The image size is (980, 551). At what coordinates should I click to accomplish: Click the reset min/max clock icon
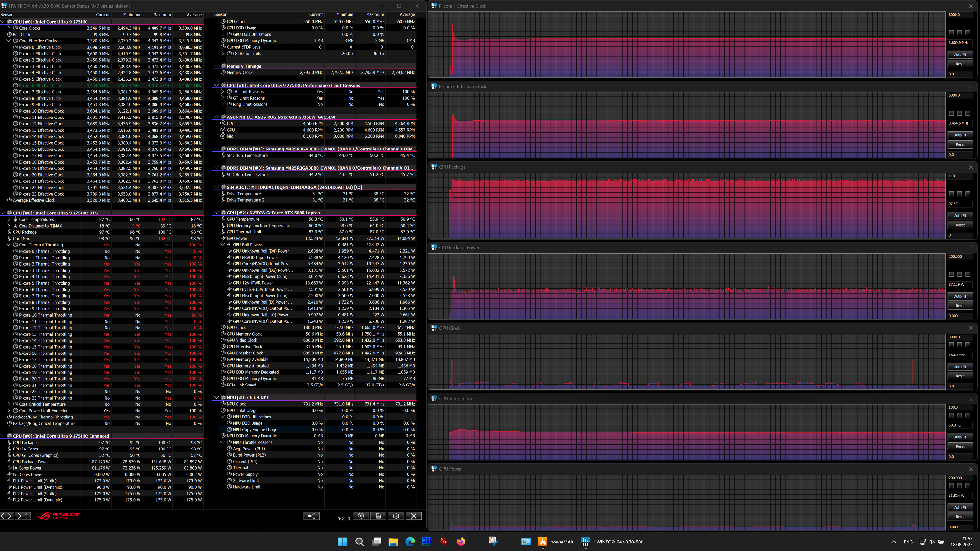[x=361, y=516]
